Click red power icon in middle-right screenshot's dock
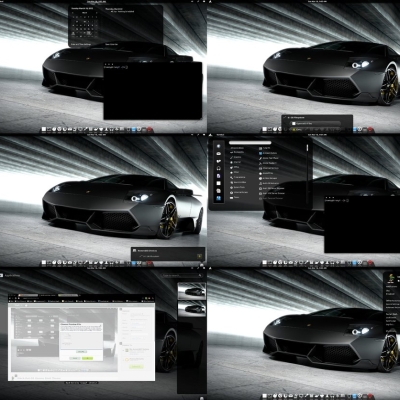The width and height of the screenshot is (400, 400). click(370, 263)
